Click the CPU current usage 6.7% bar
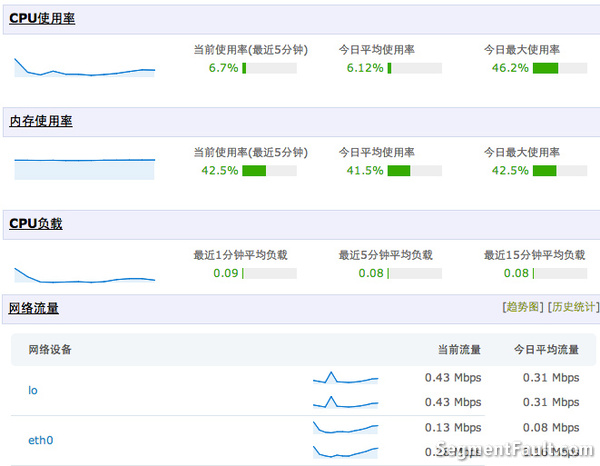600x466 pixels. pyautogui.click(x=269, y=68)
